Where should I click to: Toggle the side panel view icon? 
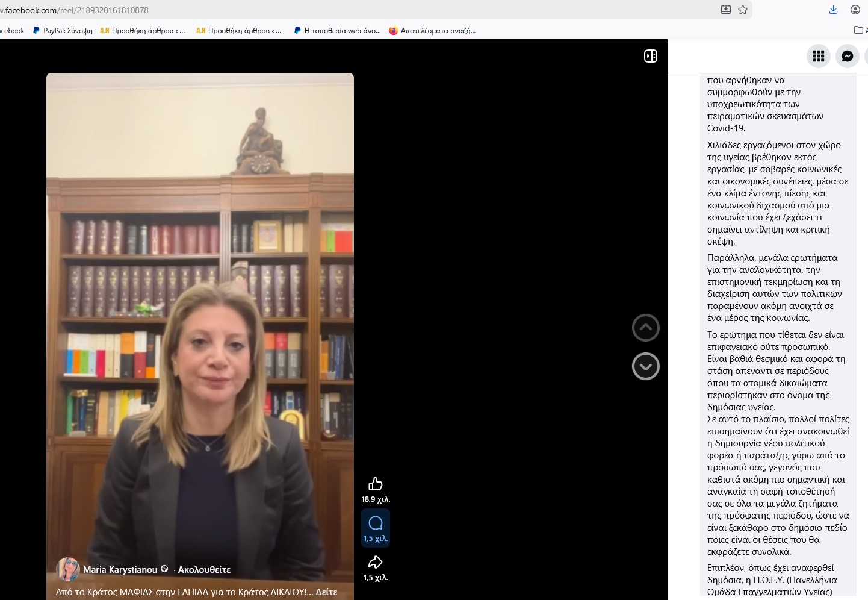(651, 56)
